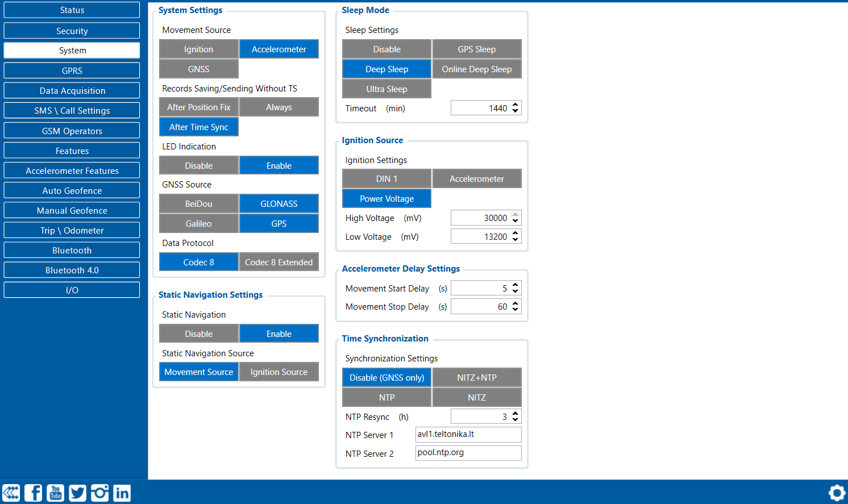Switch to the Bluetooth 4.0 tab

click(x=72, y=270)
